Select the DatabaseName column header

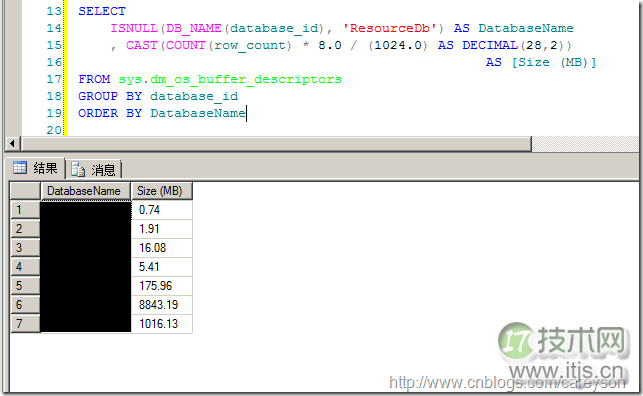point(85,191)
